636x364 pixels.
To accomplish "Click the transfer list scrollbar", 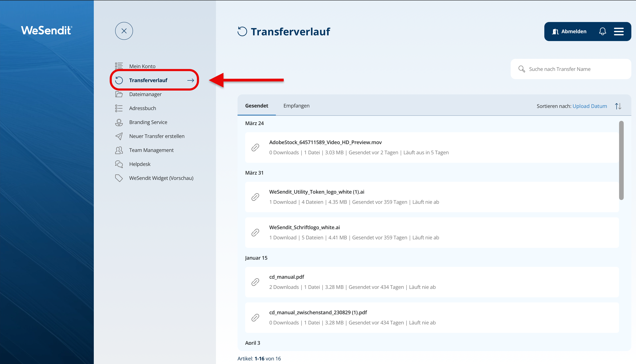I will (x=621, y=160).
